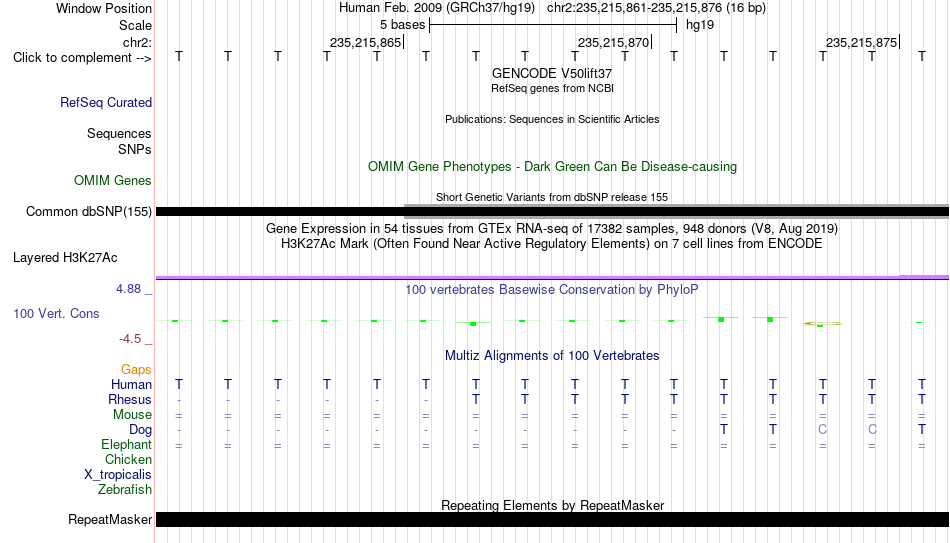The image size is (950, 543).
Task: Click the 'RepeatMasker' track label
Action: pyautogui.click(x=110, y=520)
